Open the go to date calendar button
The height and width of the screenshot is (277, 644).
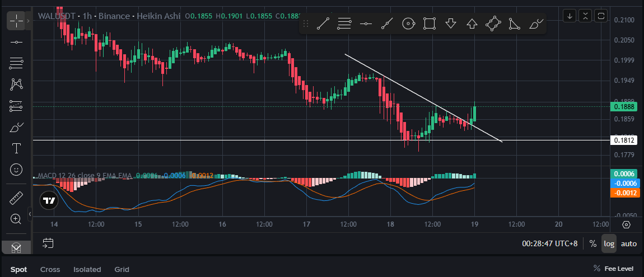[x=48, y=243]
